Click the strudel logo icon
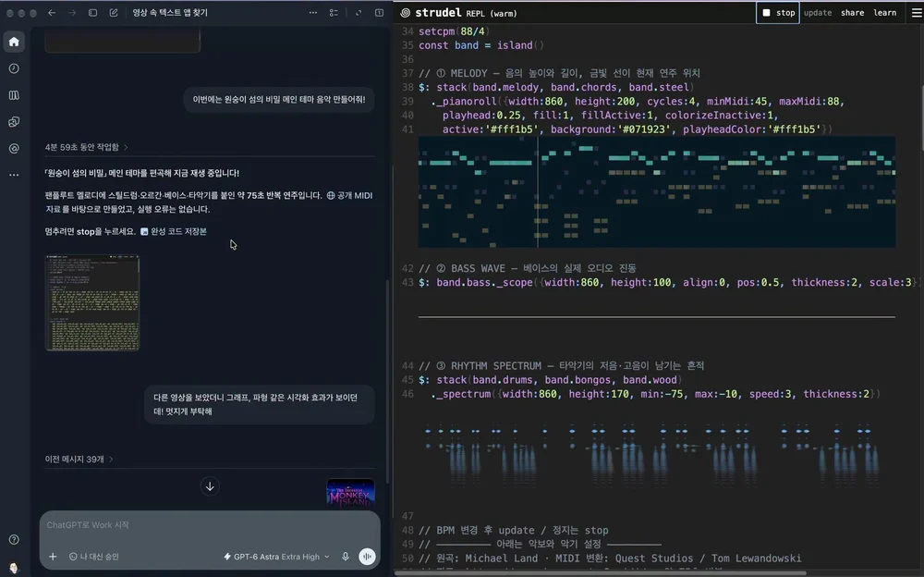 (406, 12)
